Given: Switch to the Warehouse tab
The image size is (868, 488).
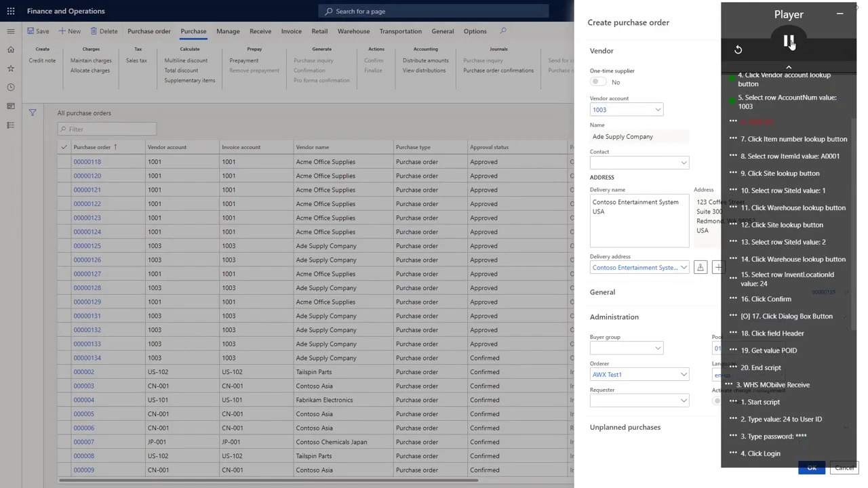Looking at the screenshot, I should (353, 31).
